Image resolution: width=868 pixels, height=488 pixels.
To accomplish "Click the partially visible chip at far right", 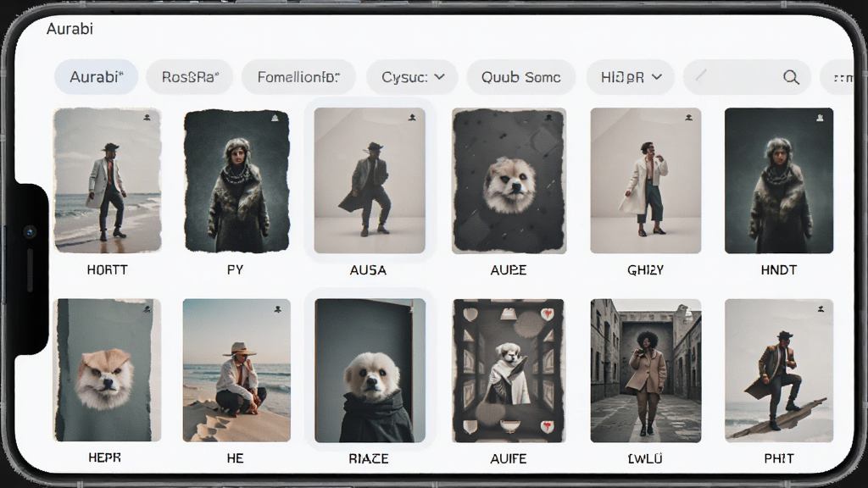I will 837,77.
